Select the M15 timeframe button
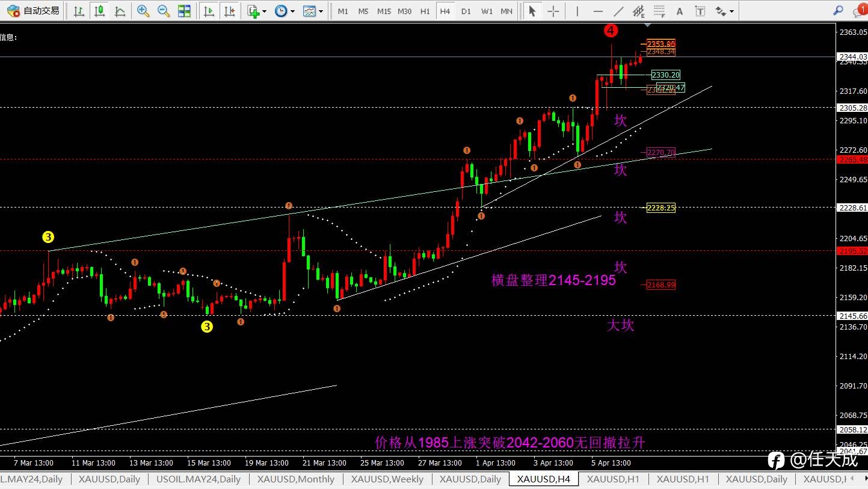Viewport: 868px width, 489px height. click(x=384, y=11)
